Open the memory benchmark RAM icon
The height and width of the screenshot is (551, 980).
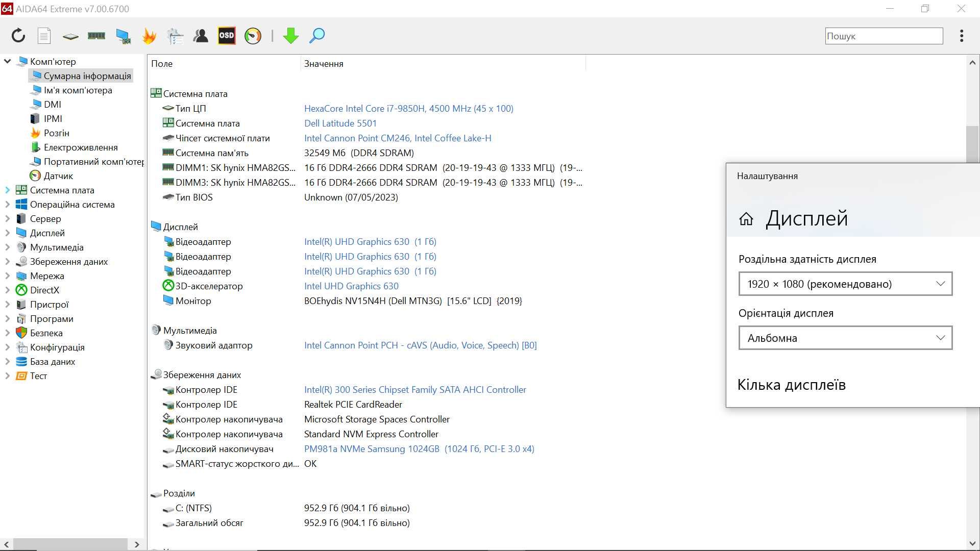(x=96, y=36)
